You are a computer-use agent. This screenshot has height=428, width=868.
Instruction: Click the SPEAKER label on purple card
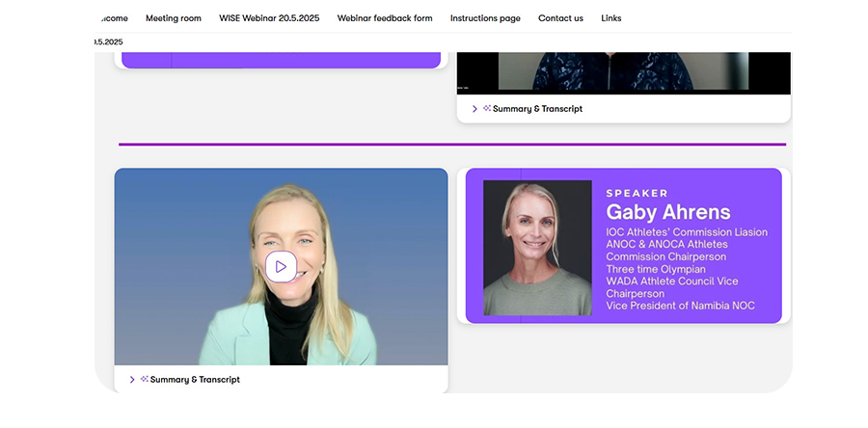pos(637,193)
